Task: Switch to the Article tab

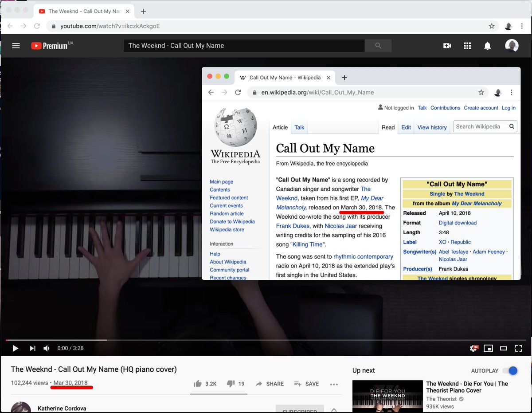Action: point(280,127)
